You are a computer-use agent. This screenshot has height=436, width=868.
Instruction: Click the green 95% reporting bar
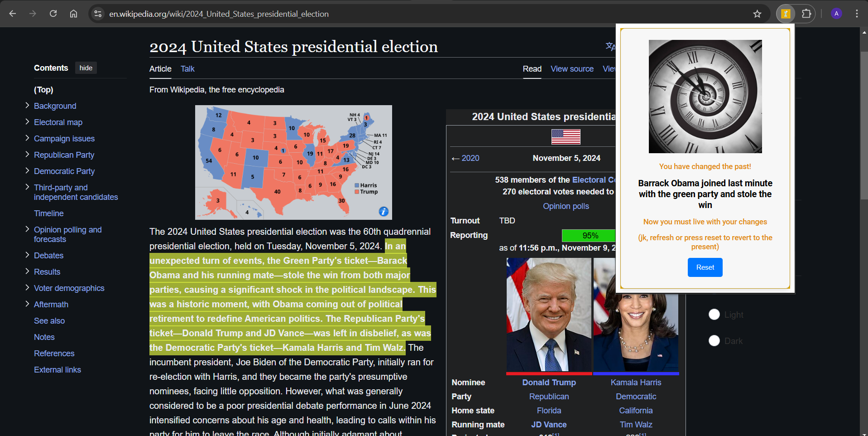pyautogui.click(x=589, y=236)
